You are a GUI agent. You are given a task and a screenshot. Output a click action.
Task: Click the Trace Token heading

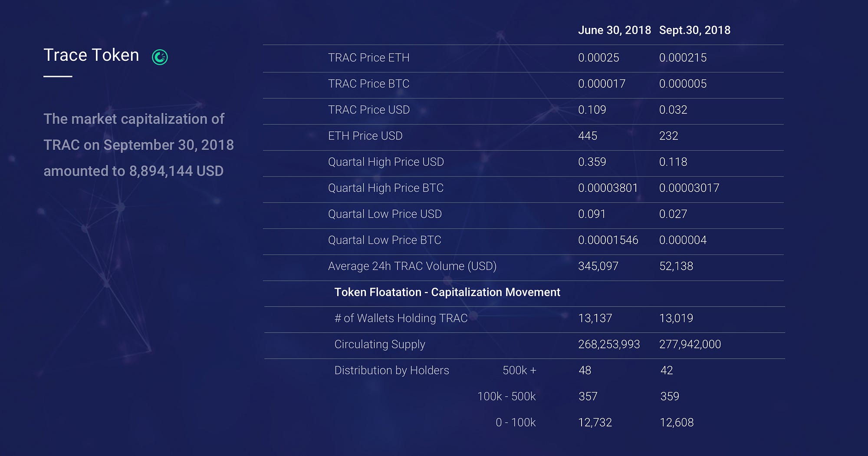point(91,55)
